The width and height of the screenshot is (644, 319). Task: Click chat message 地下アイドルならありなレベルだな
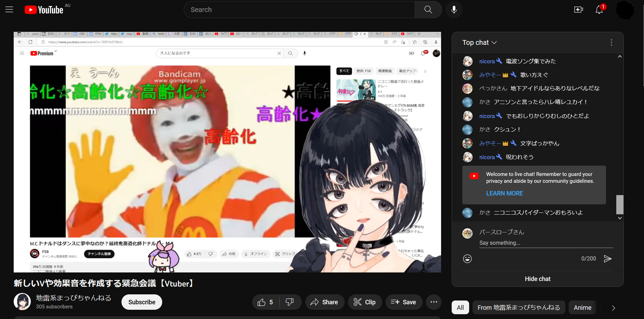tap(555, 88)
